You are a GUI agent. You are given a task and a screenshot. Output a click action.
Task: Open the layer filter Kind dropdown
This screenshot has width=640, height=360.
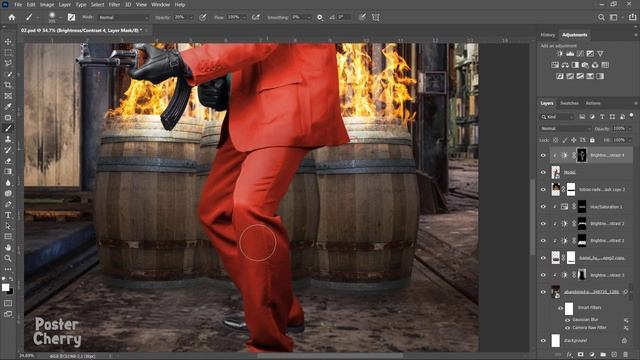[x=557, y=117]
